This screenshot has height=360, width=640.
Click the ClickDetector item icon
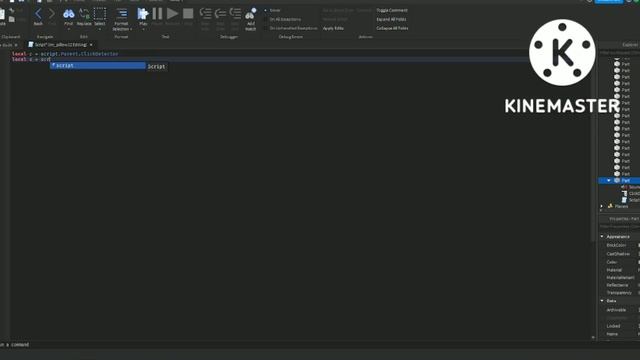tap(624, 193)
